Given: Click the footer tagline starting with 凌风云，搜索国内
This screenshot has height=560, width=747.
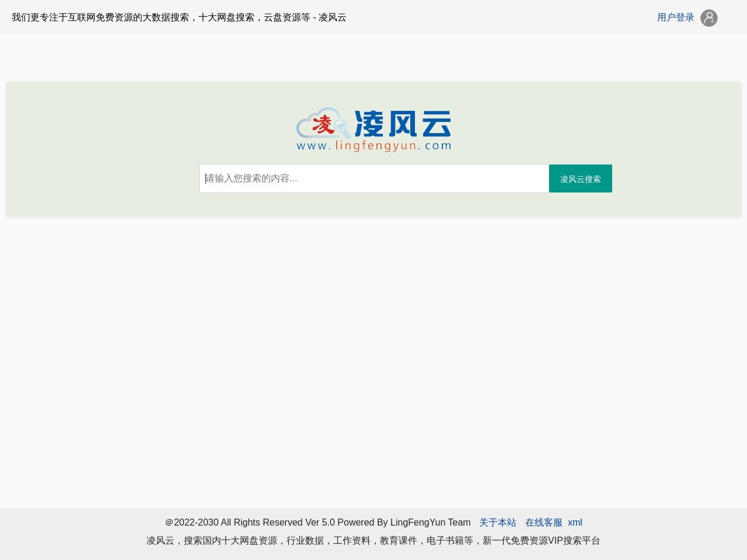Looking at the screenshot, I should 233,541.
